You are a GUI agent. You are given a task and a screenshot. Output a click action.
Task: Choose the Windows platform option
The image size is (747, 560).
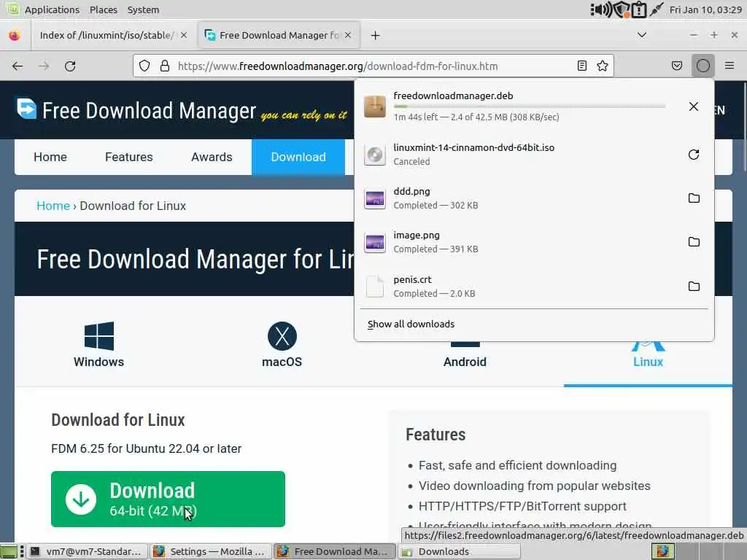98,345
